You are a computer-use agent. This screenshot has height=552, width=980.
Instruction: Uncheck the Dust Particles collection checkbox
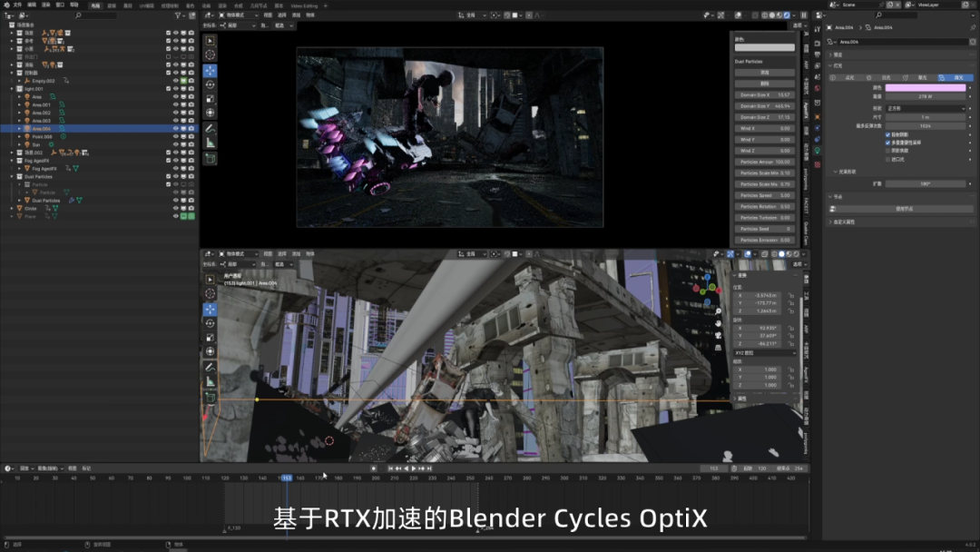point(168,176)
